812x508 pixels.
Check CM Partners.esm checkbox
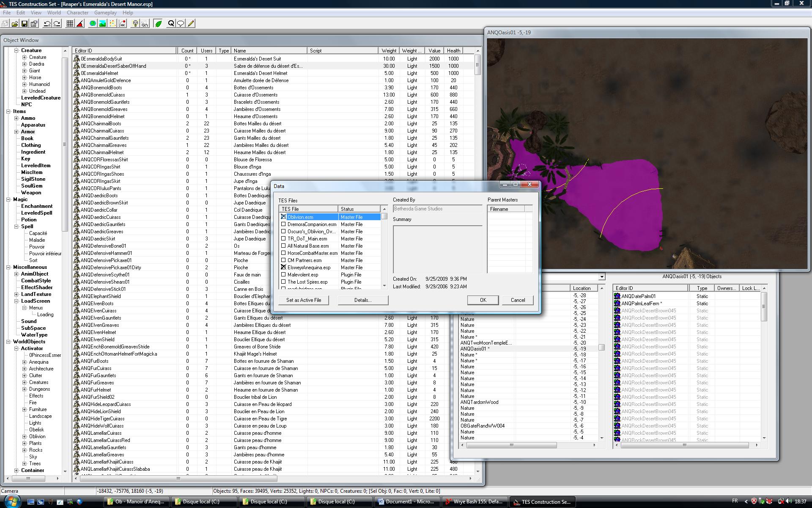coord(283,260)
